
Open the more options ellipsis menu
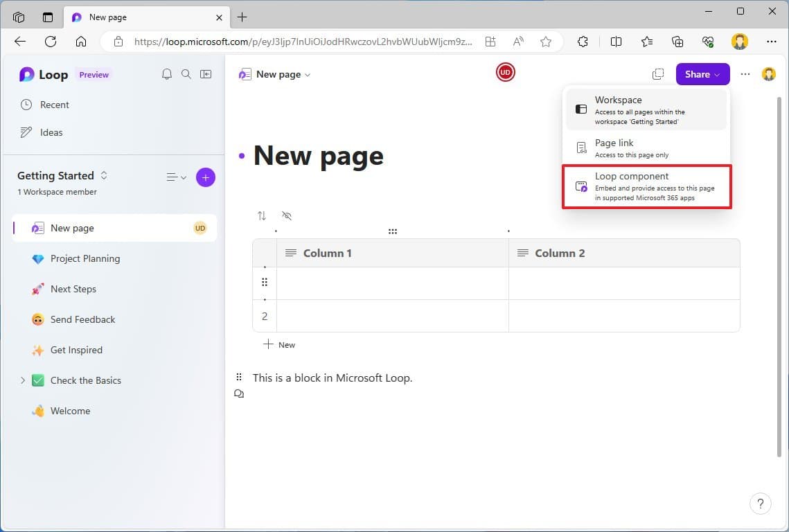(745, 74)
